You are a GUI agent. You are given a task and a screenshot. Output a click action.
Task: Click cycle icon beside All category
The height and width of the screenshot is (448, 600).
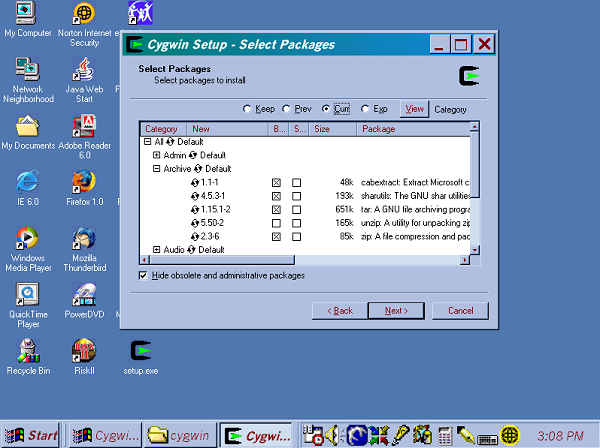(170, 142)
